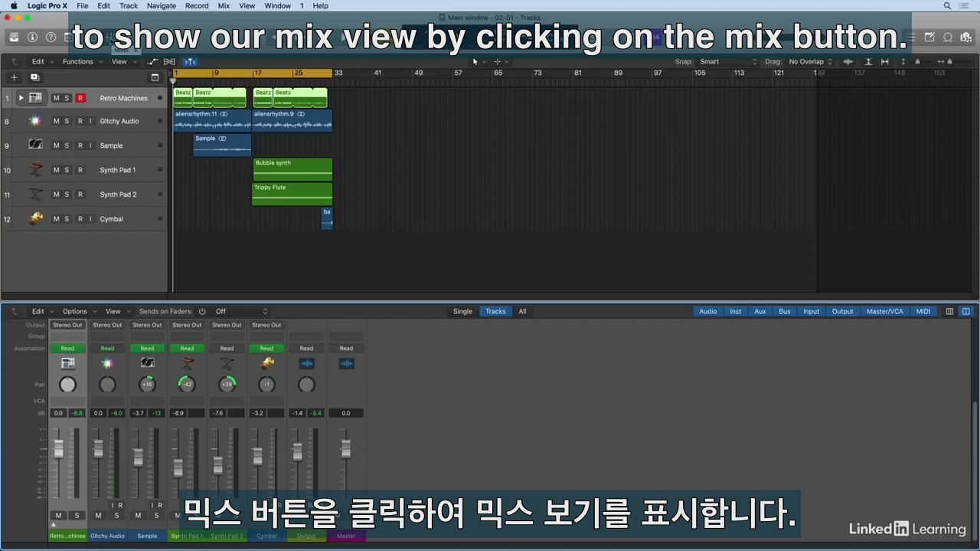Screen dimensions: 980x551
Task: Open the Quick Help question icon
Action: pos(51,37)
